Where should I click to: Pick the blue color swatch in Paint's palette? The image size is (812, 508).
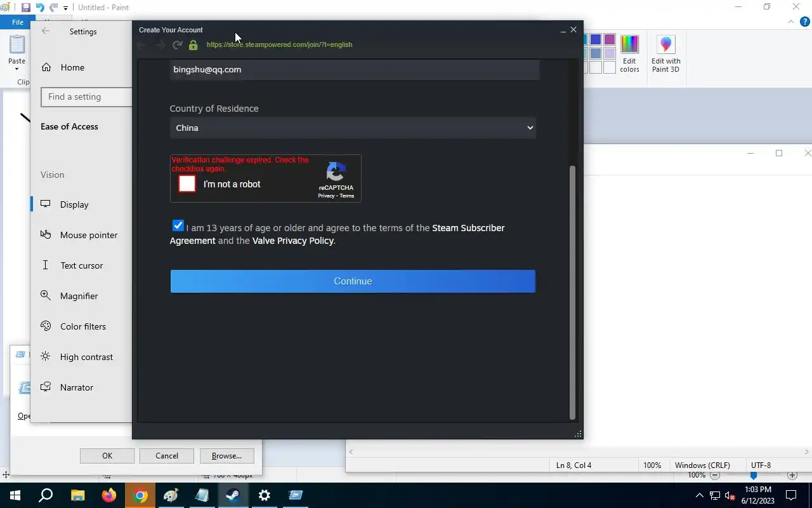pyautogui.click(x=596, y=39)
